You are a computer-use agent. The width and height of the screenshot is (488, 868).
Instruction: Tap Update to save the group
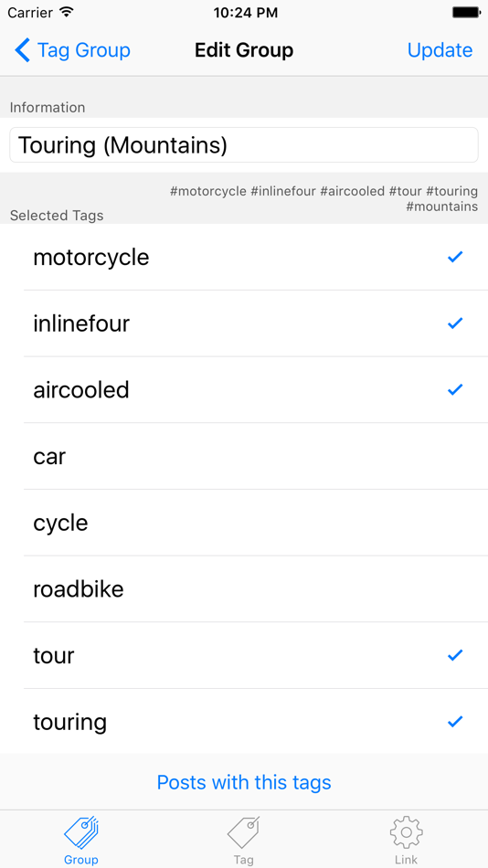440,50
